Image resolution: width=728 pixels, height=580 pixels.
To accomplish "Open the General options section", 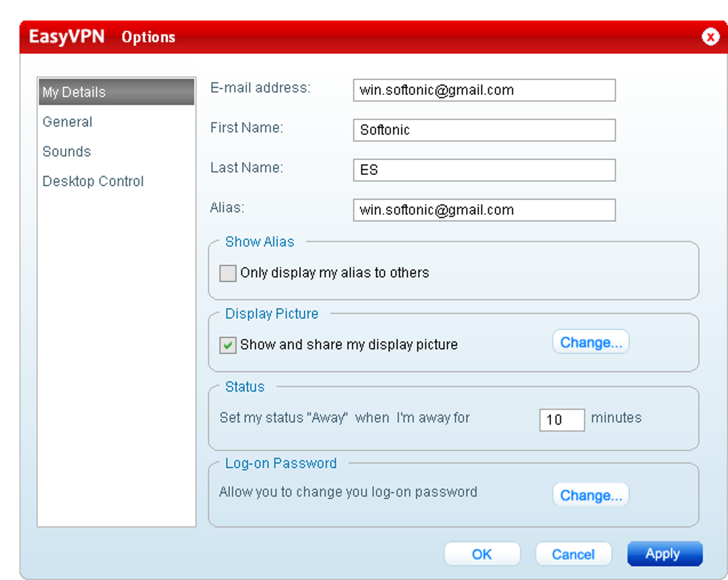I will tap(67, 121).
